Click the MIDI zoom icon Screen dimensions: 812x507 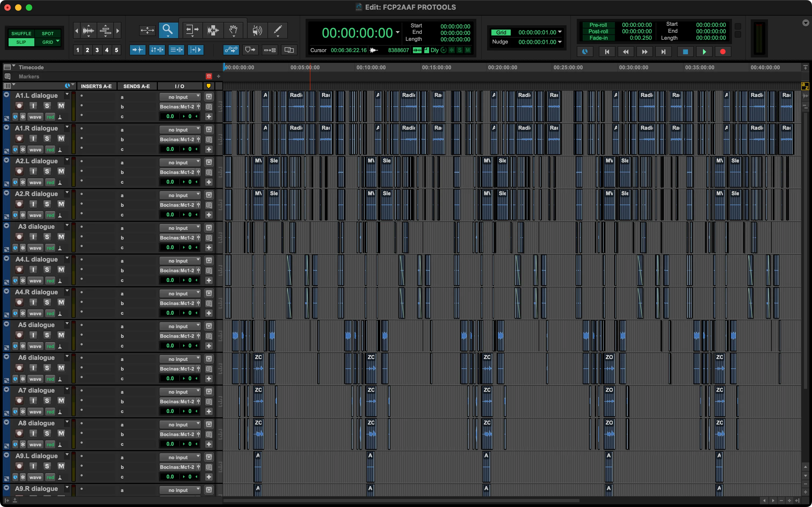tap(105, 31)
